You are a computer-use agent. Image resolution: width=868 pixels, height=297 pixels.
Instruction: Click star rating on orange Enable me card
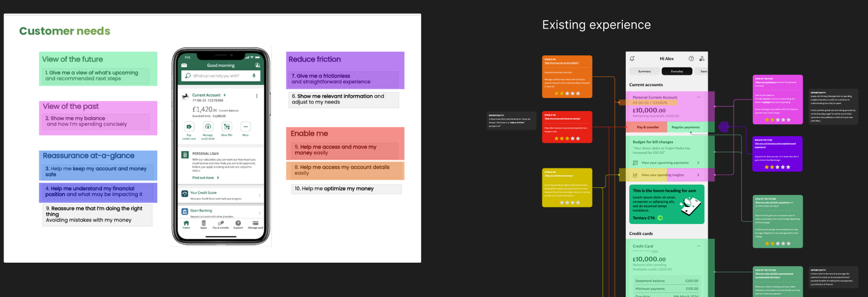567,93
